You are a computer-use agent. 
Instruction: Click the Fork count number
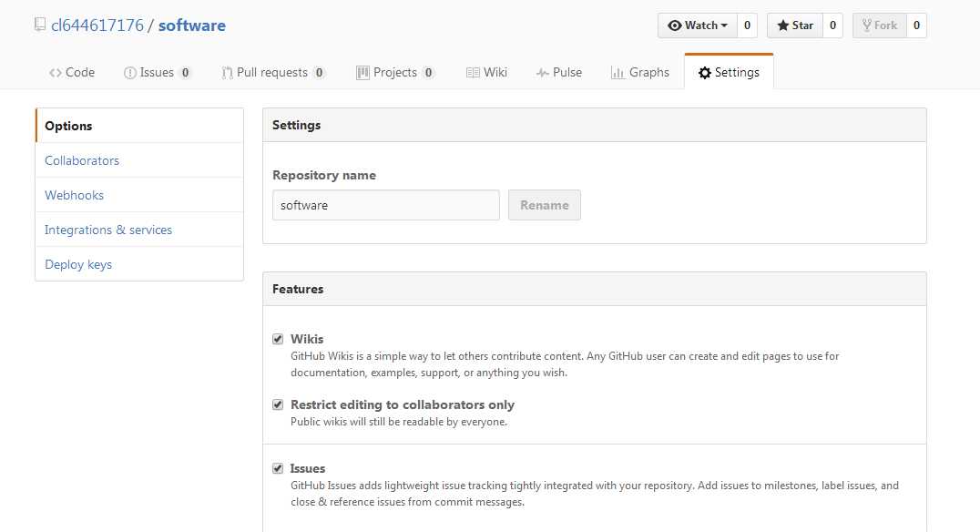(916, 26)
